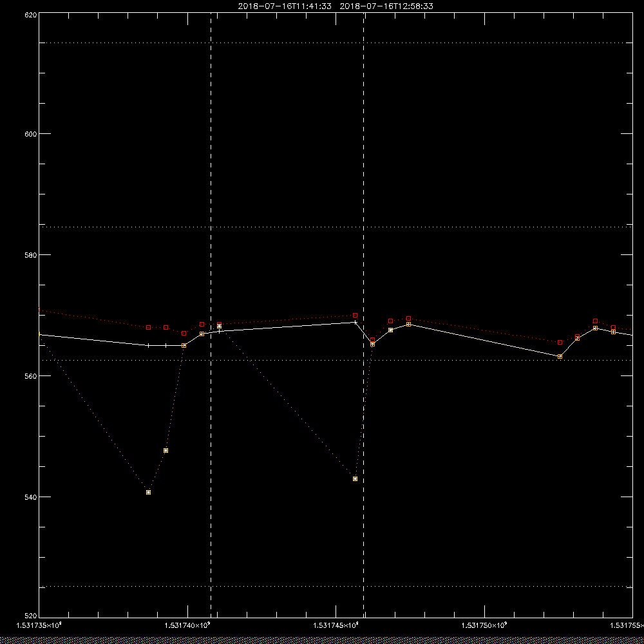
Task: Click the 620 y-axis label
Action: coord(31,14)
